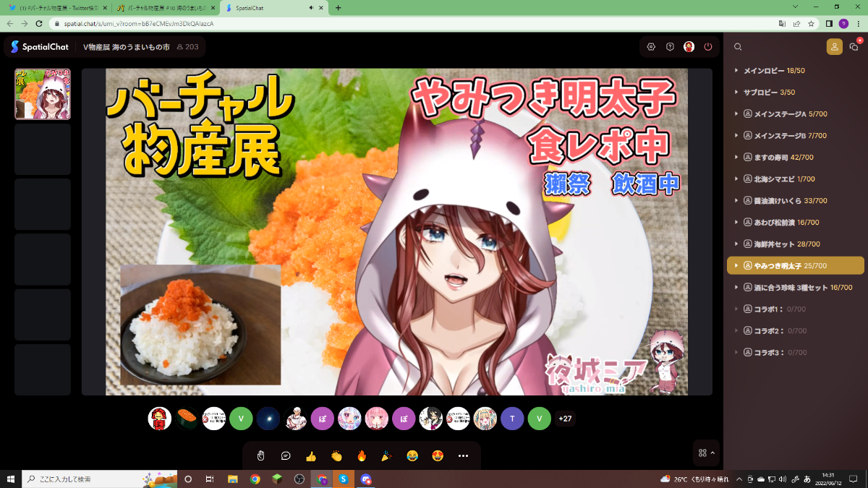Open my profile avatar in header
The height and width of the screenshot is (488, 868).
click(x=689, y=47)
